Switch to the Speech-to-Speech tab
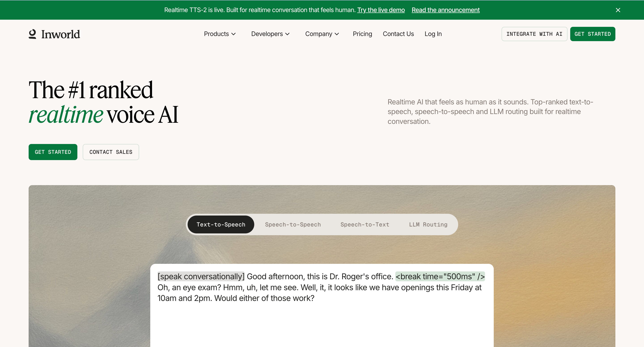Viewport: 644px width, 347px height. 293,224
